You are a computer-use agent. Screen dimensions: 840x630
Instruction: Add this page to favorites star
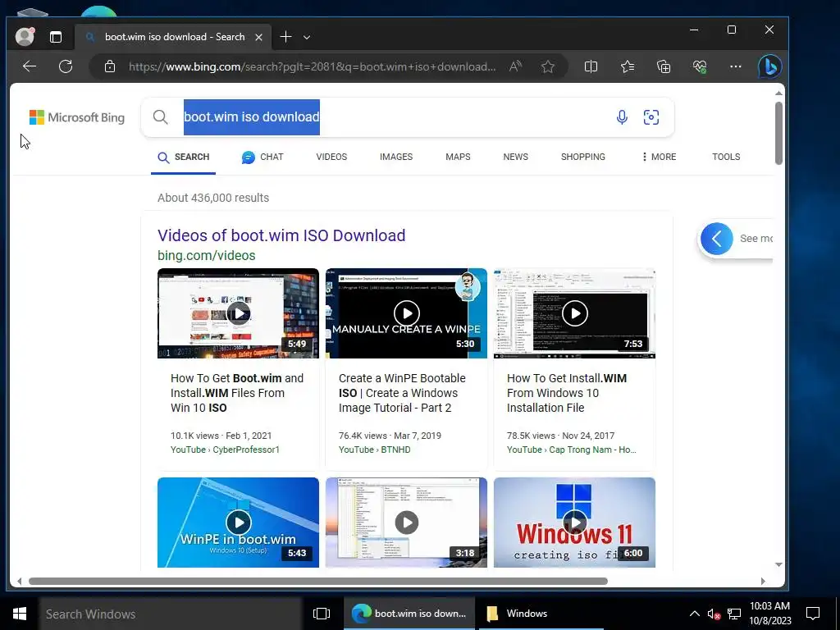pyautogui.click(x=547, y=66)
